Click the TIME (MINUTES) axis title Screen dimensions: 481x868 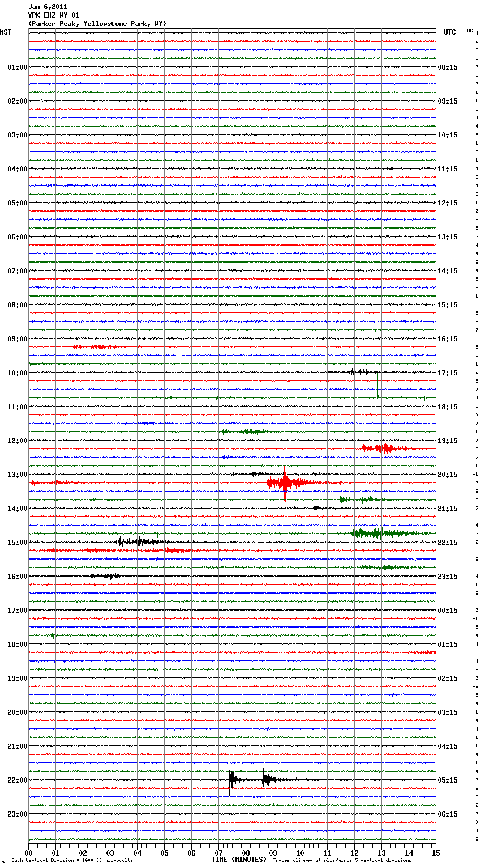(239, 860)
